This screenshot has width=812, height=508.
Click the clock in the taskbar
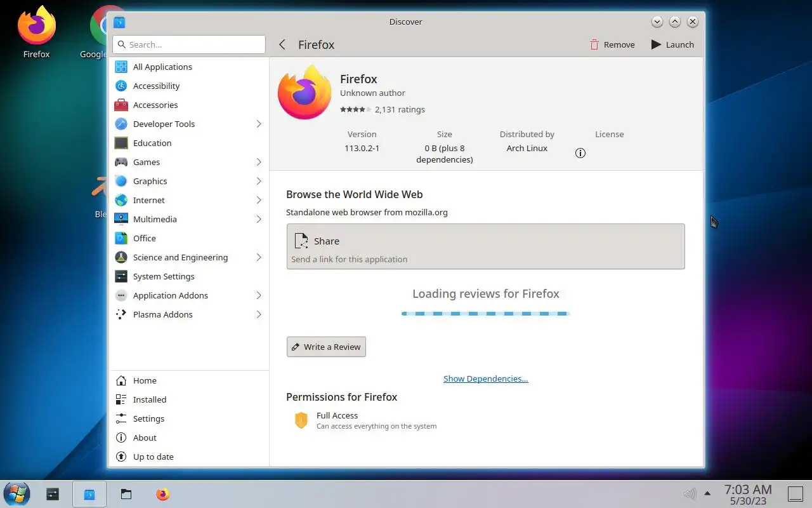[x=748, y=494]
